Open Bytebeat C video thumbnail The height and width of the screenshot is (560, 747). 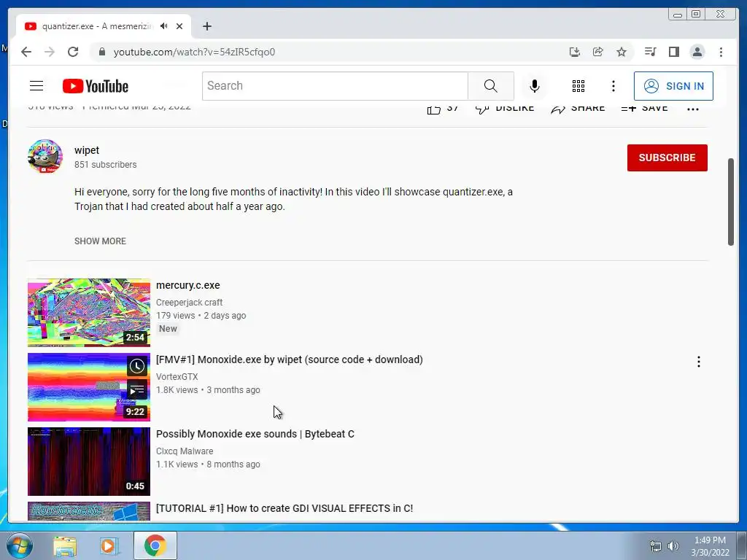(x=88, y=462)
